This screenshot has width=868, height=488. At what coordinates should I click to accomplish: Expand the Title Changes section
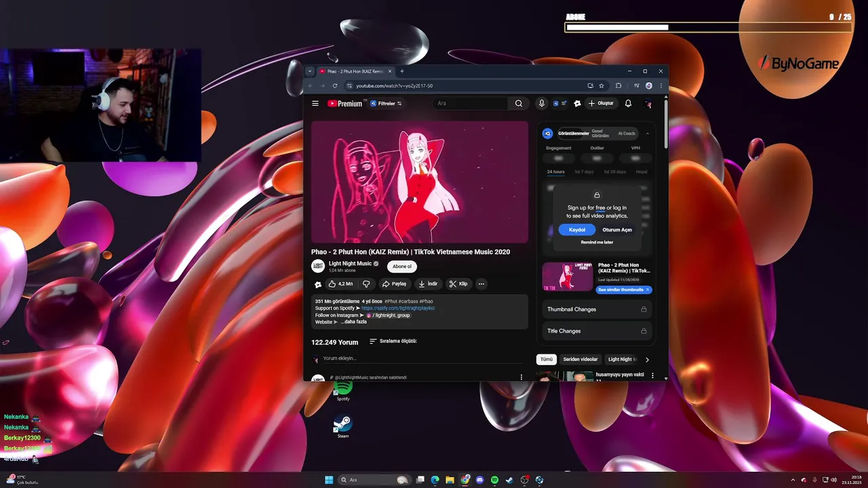pos(597,331)
